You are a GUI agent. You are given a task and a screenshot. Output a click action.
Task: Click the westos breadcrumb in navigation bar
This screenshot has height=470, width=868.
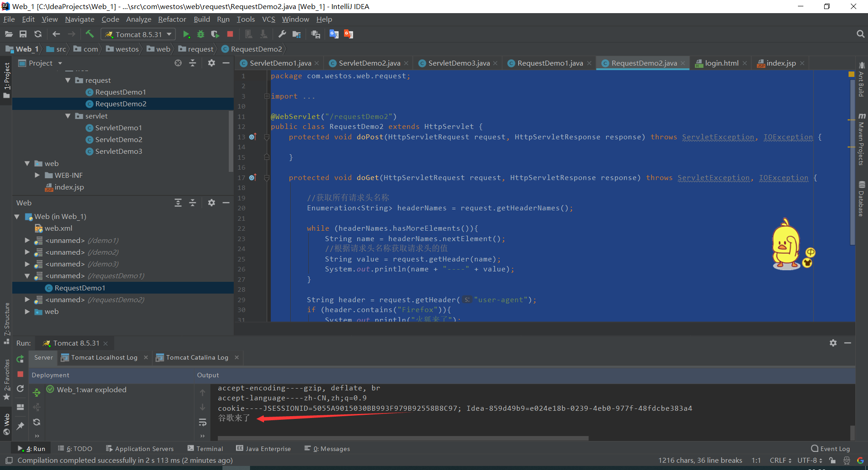point(123,49)
